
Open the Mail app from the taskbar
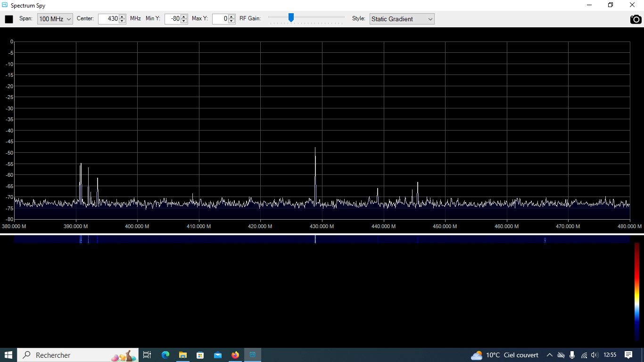point(217,355)
